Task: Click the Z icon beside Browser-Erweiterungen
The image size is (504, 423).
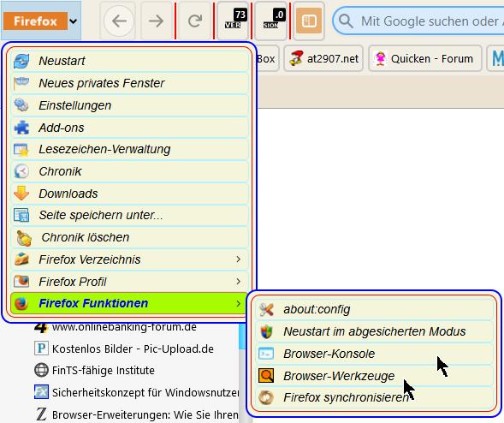Action: [41, 414]
